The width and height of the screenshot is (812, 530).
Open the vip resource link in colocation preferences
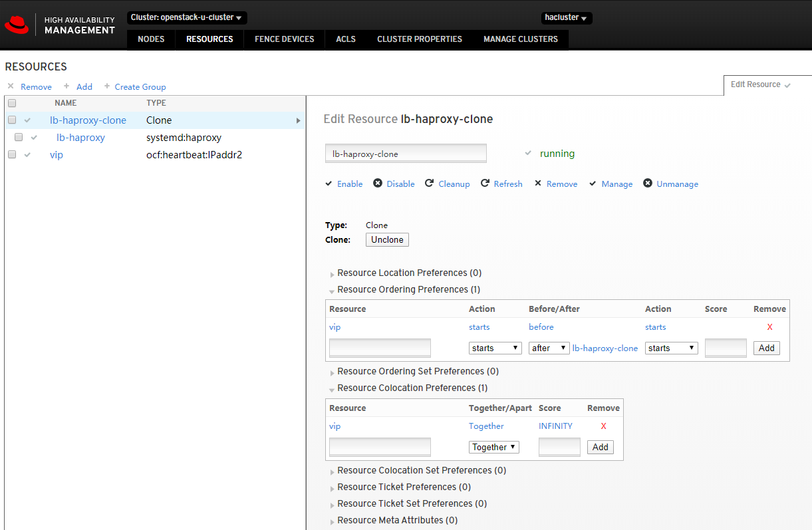tap(335, 426)
